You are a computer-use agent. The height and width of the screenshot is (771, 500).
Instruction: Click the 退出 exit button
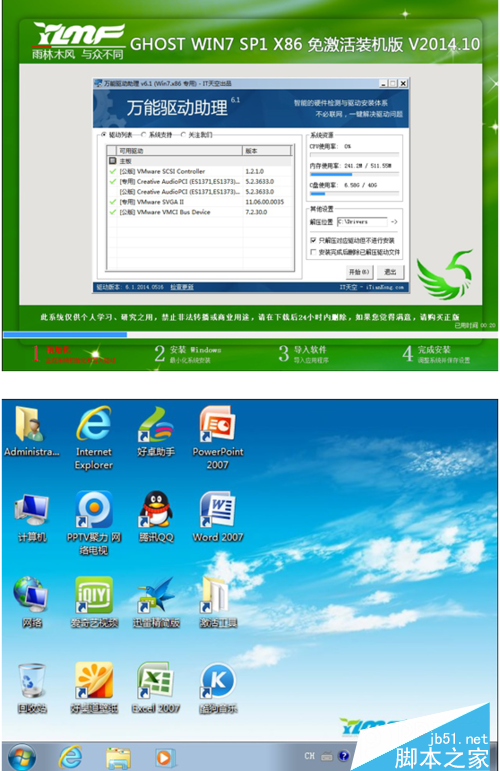tap(390, 272)
